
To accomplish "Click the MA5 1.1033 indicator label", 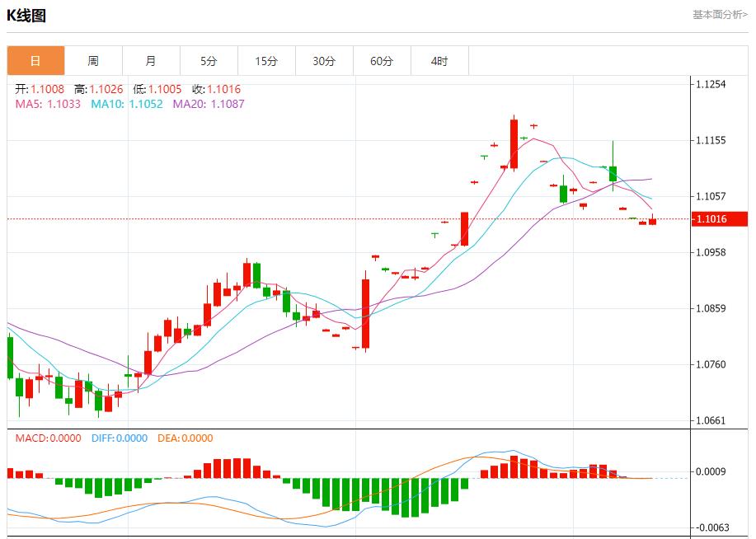I will [48, 104].
